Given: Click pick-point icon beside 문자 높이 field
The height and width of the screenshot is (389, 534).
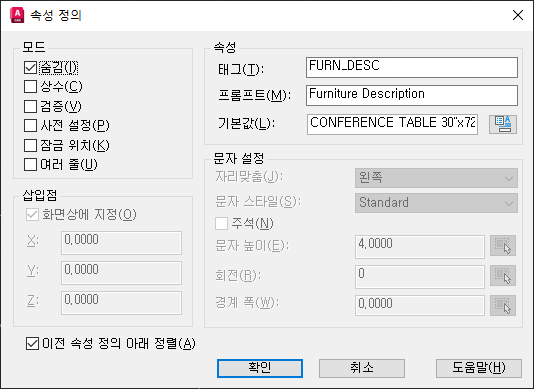Looking at the screenshot, I should pos(503,246).
